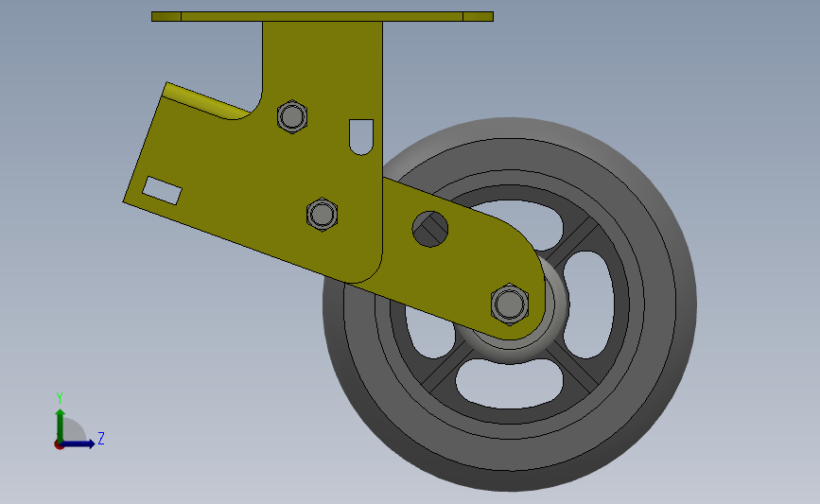Image resolution: width=820 pixels, height=504 pixels.
Task: Select the wheel axle hex nut
Action: [x=510, y=304]
